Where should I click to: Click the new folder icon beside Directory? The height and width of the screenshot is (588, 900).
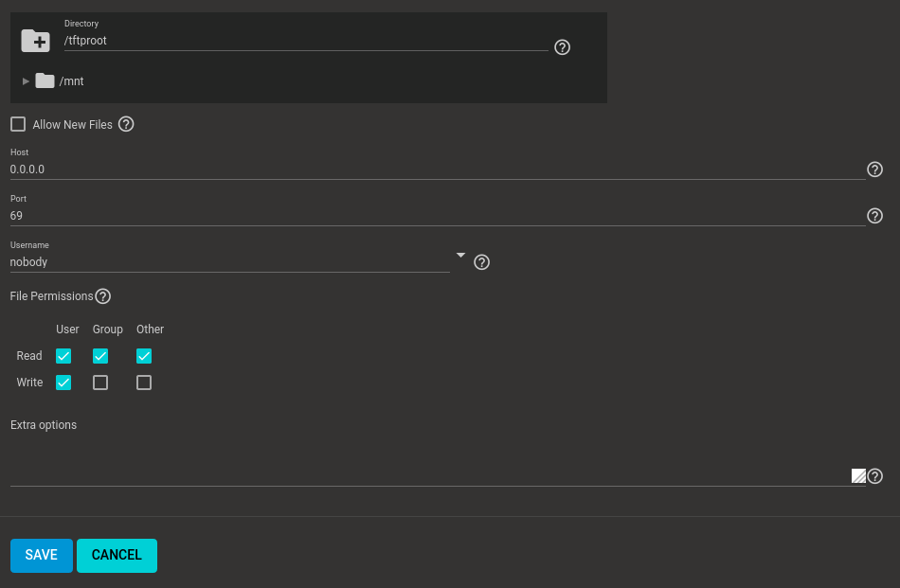tap(36, 41)
